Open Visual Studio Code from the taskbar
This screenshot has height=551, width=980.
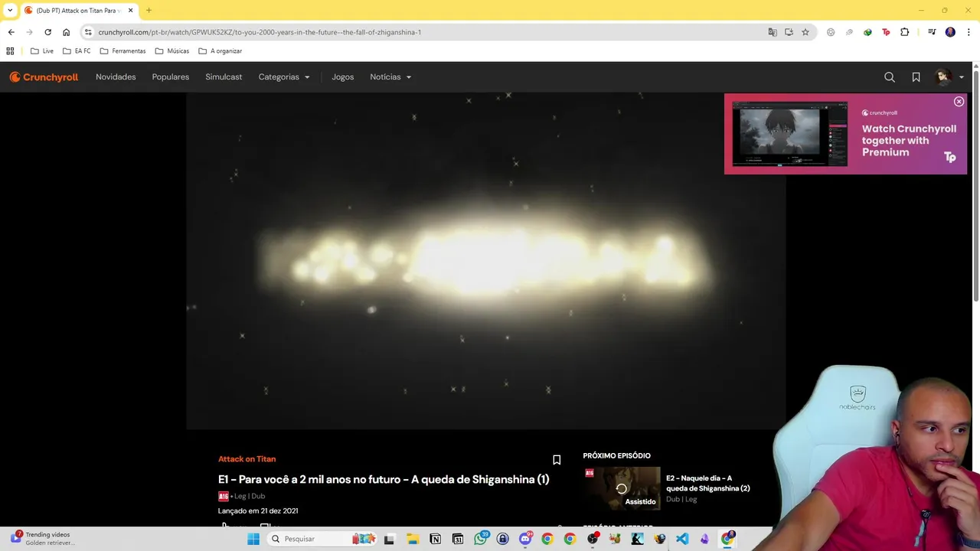(x=682, y=539)
